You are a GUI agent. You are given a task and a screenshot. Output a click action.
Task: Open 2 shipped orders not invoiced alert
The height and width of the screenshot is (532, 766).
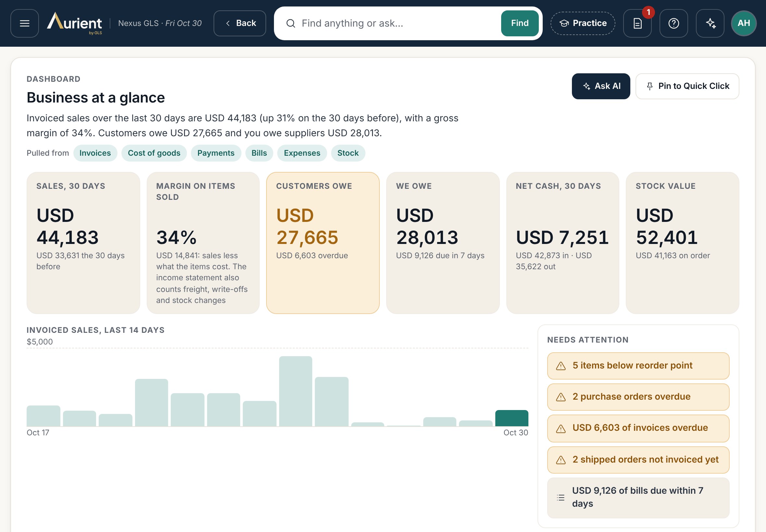point(638,460)
